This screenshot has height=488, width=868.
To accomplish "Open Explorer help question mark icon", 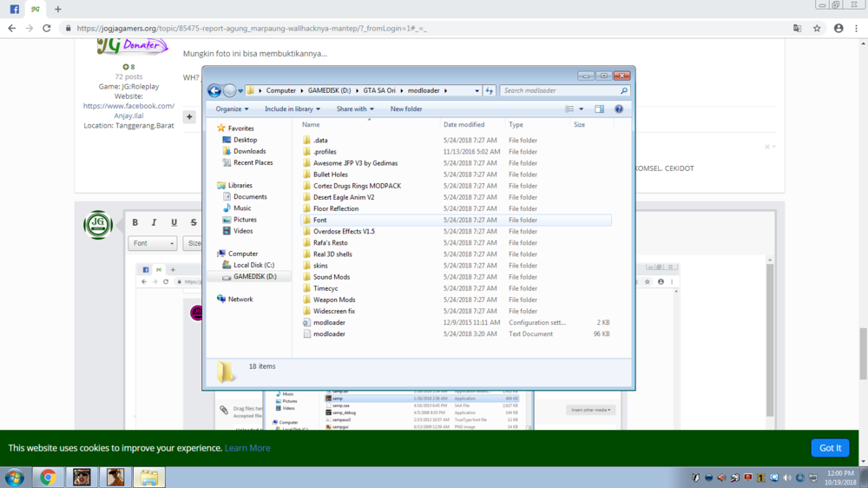I will coord(619,109).
